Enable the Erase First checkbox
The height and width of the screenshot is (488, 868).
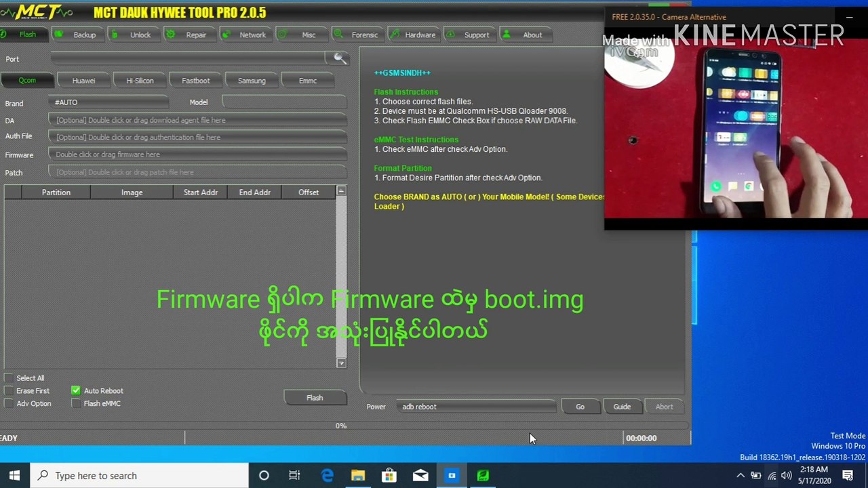pyautogui.click(x=8, y=391)
